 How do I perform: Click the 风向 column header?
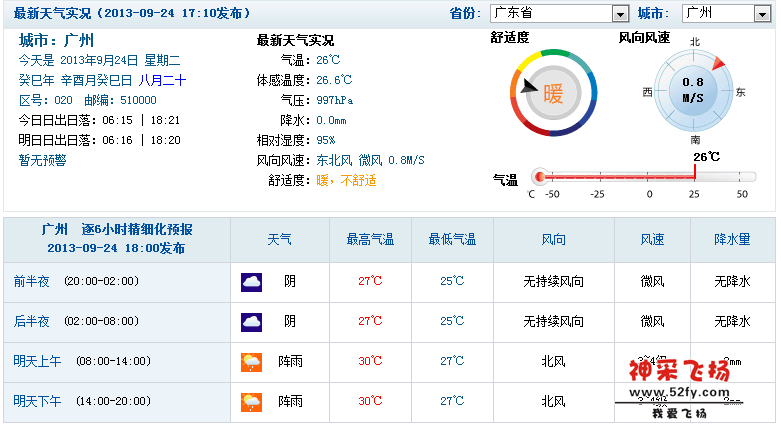pos(553,240)
